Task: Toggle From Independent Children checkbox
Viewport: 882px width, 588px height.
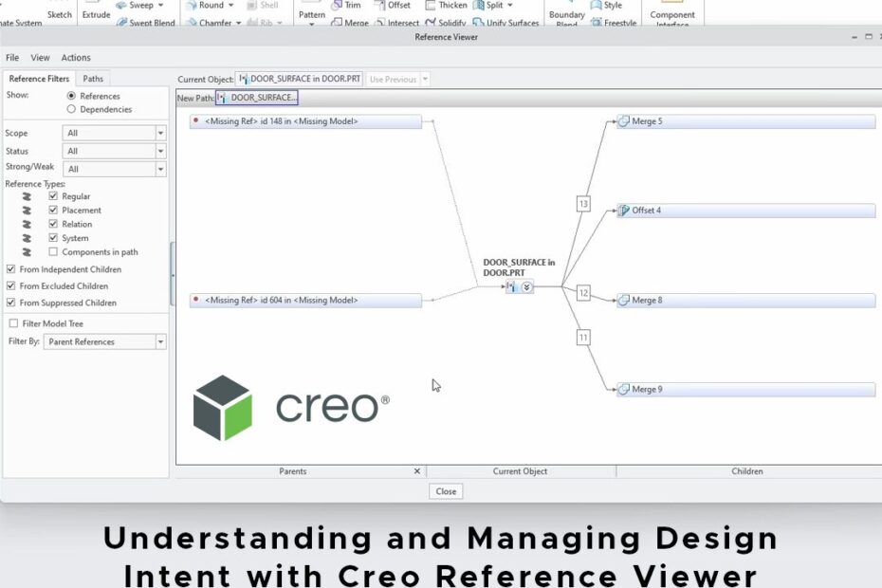Action: point(10,269)
